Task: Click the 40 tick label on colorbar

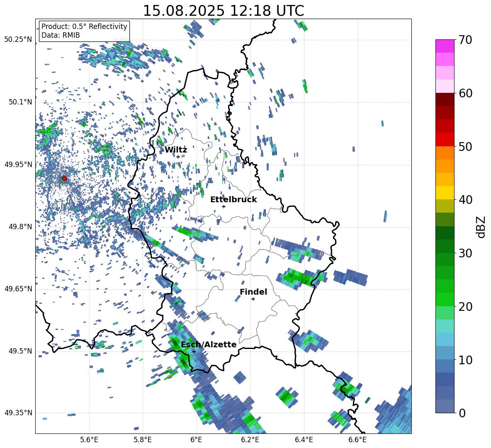Action: pos(465,200)
